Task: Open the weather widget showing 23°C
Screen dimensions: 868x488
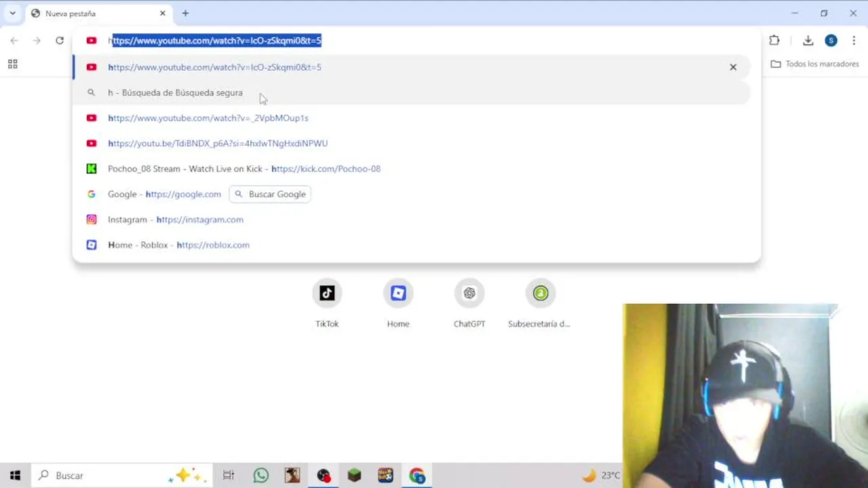Action: tap(601, 476)
